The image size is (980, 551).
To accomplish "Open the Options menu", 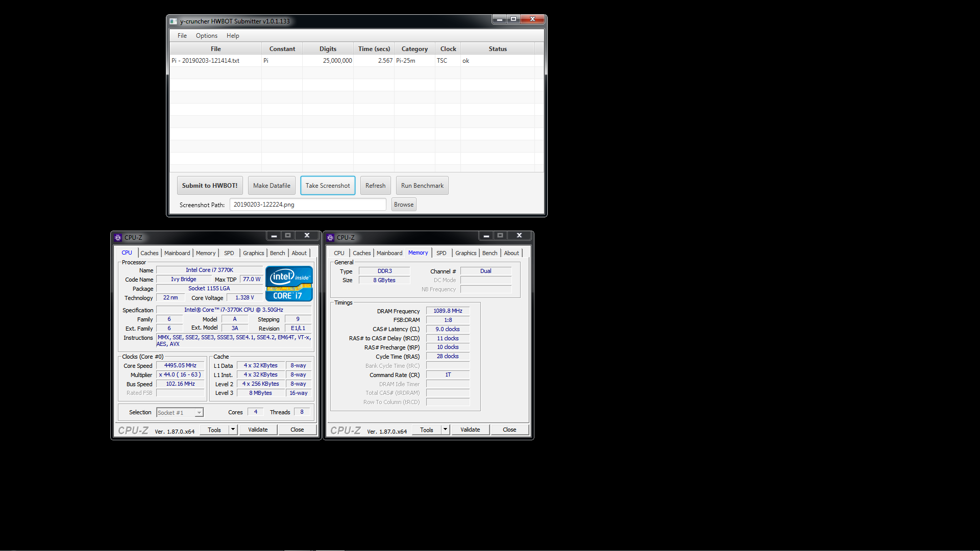I will tap(207, 36).
